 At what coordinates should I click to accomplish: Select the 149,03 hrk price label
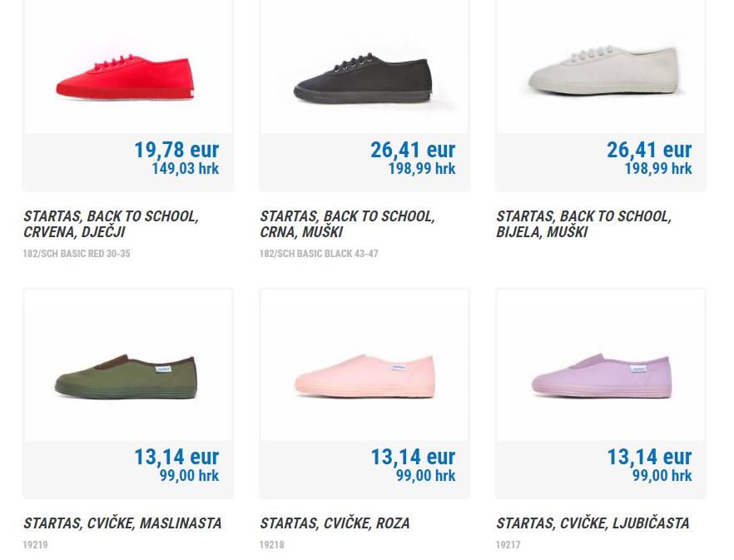pyautogui.click(x=186, y=169)
